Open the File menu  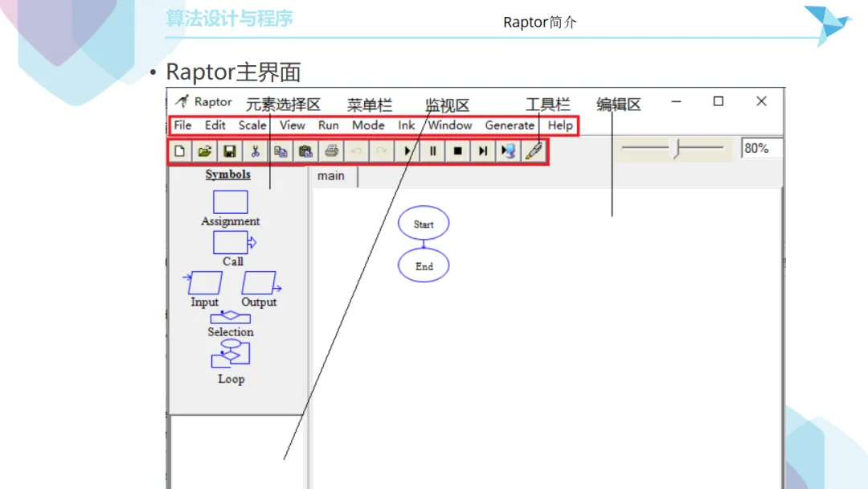point(182,125)
